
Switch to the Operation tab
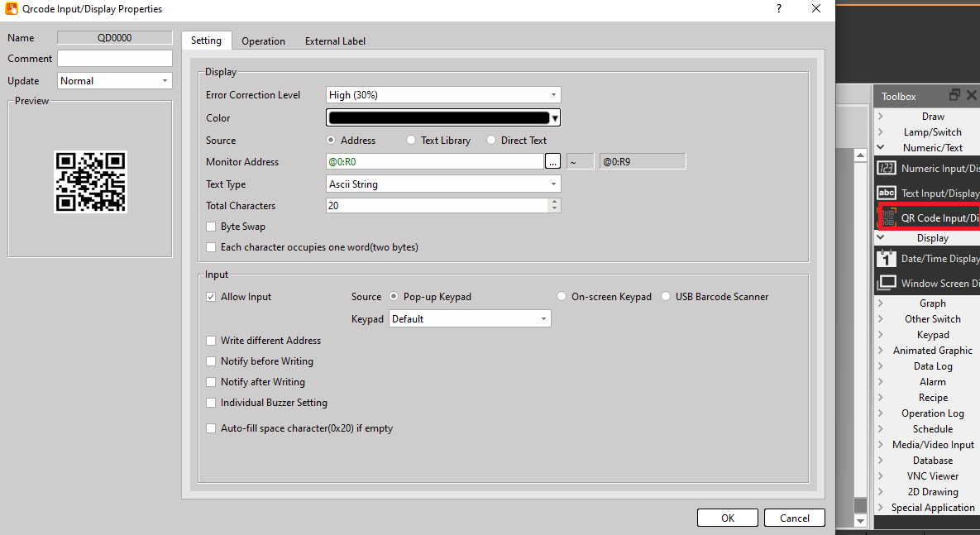[263, 41]
